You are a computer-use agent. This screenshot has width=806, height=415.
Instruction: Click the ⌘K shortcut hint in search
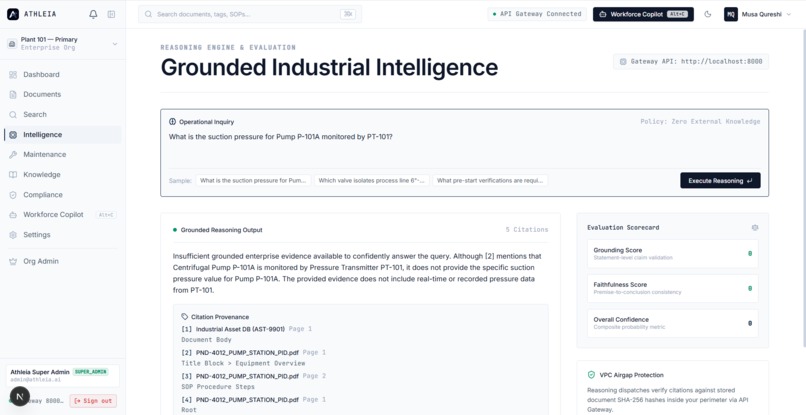pyautogui.click(x=348, y=14)
